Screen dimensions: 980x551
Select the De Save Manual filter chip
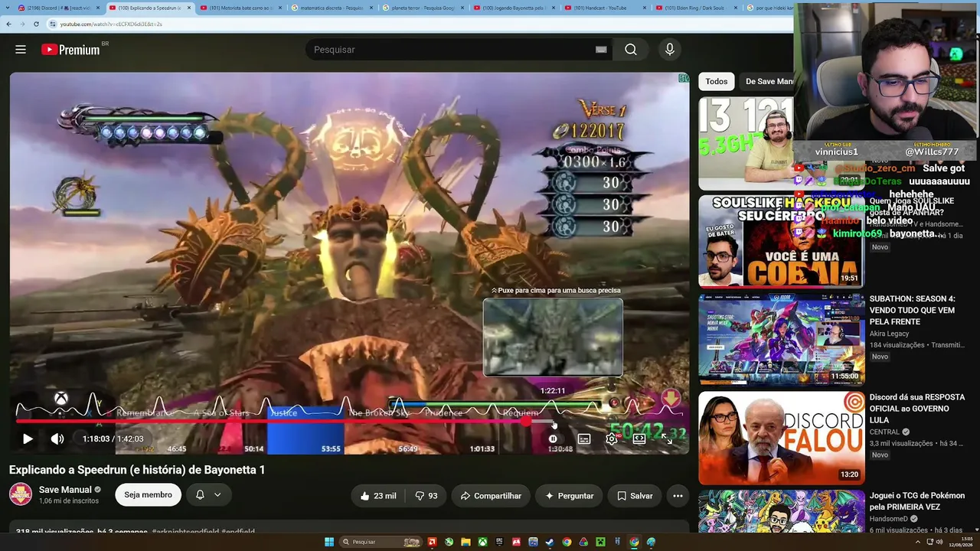(767, 81)
